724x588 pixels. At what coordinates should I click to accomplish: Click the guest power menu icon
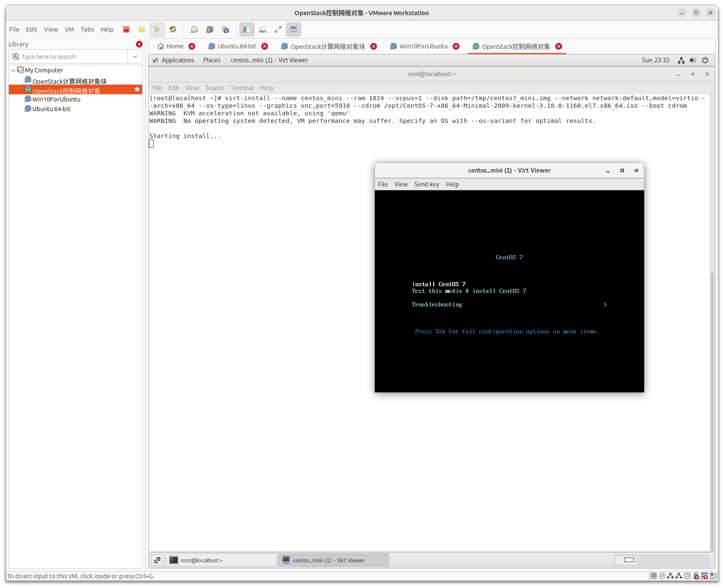(705, 60)
